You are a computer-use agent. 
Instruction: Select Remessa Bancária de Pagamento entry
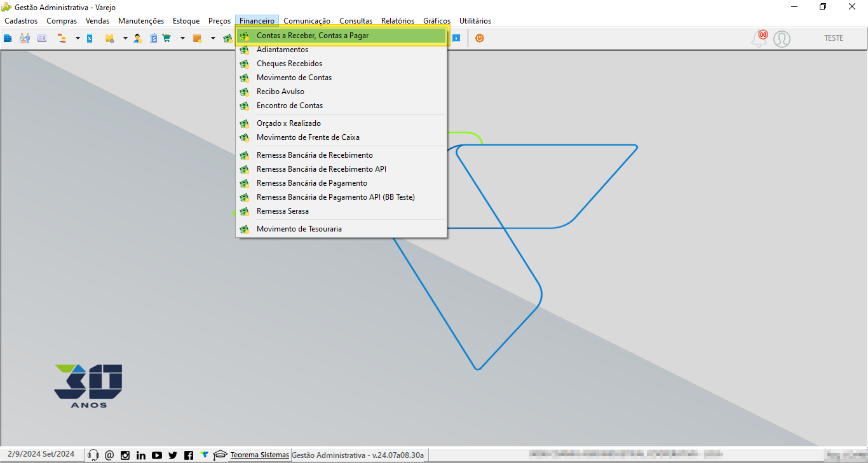click(341, 183)
